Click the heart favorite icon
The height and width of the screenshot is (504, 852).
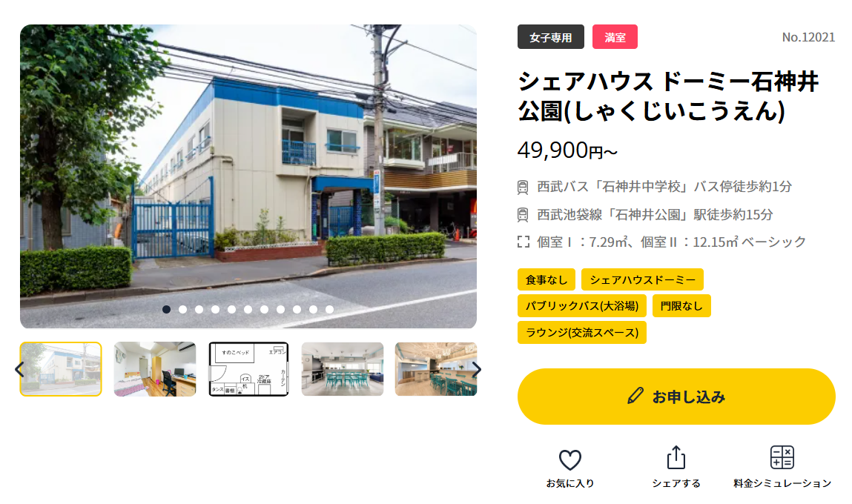pos(570,460)
